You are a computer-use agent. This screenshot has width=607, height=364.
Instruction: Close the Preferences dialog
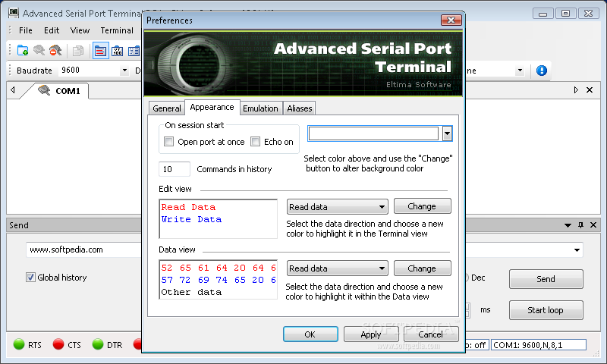point(451,20)
